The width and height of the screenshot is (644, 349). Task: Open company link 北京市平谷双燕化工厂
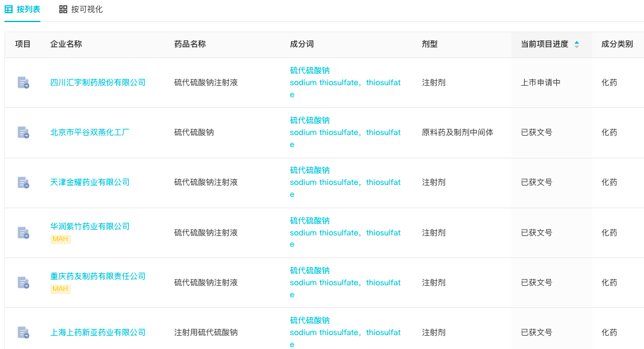click(x=90, y=133)
